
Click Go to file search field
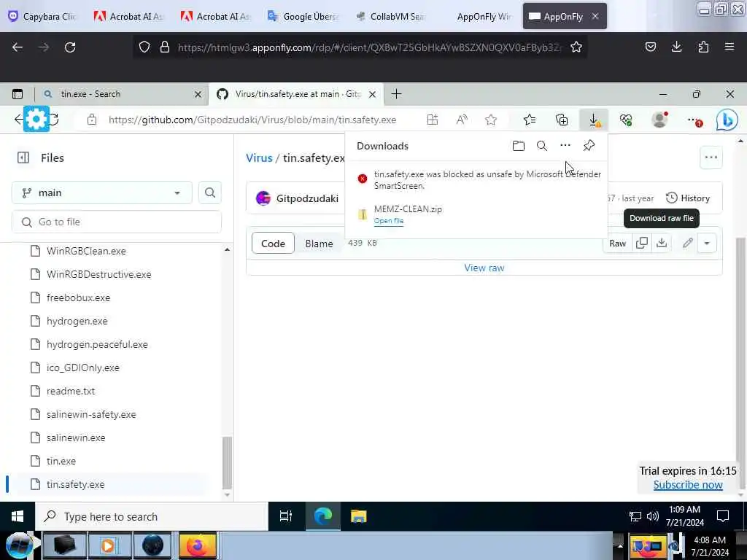(x=117, y=222)
